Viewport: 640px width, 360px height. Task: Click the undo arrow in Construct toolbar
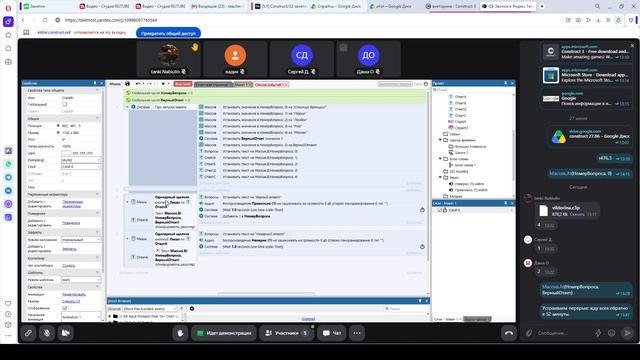[138, 84]
